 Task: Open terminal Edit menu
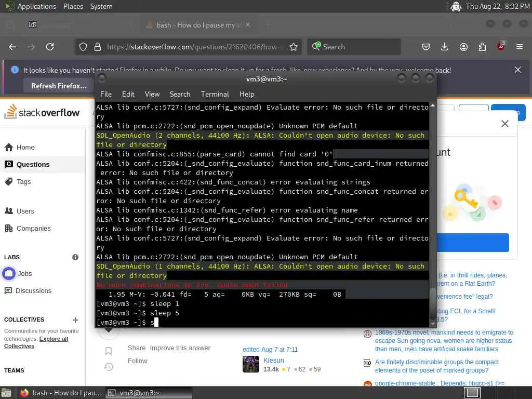(128, 95)
